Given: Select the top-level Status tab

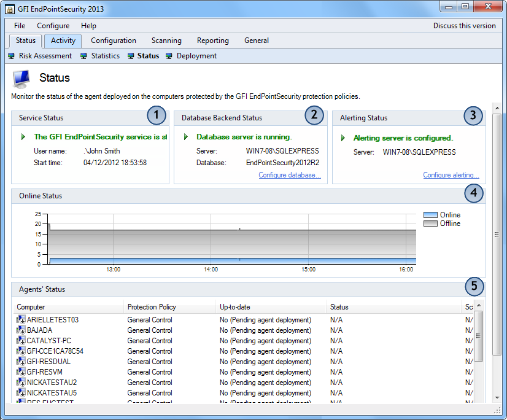Looking at the screenshot, I should [26, 41].
